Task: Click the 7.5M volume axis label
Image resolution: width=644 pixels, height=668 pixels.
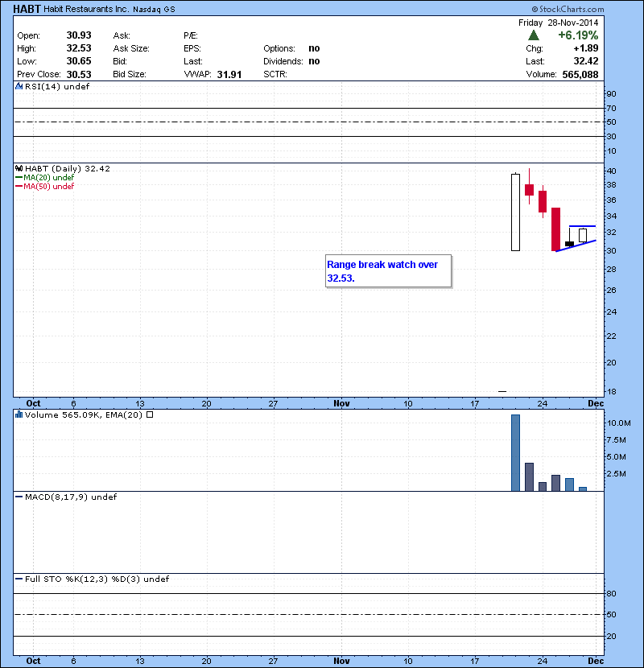Action: point(617,440)
